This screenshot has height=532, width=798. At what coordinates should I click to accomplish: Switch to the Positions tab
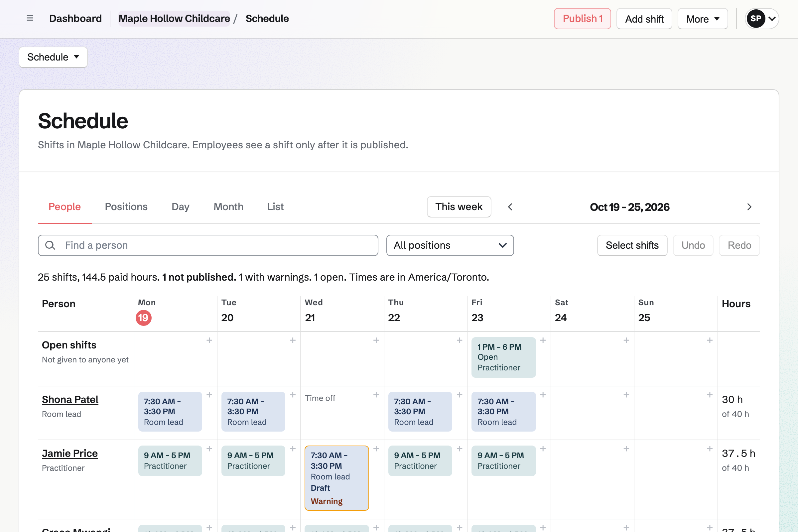(126, 206)
